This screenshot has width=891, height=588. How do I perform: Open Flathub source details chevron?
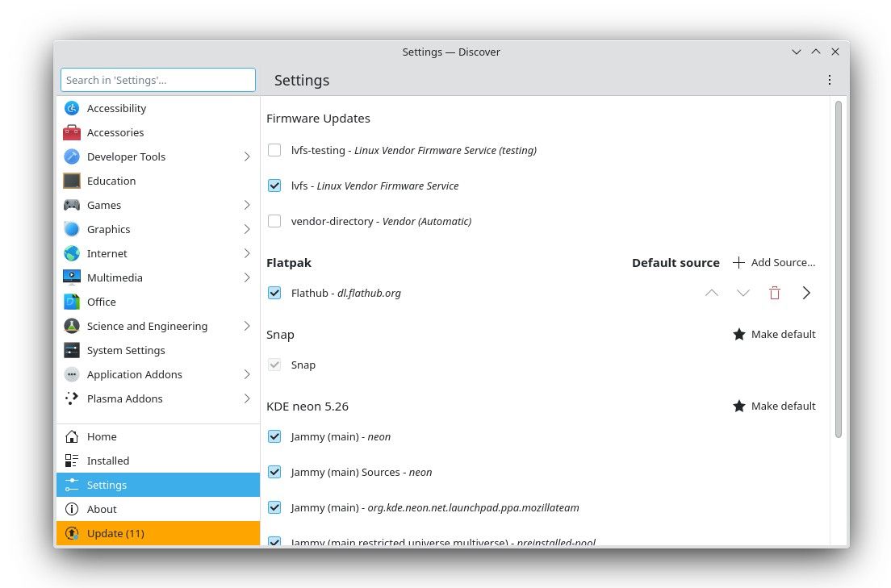[x=806, y=293]
